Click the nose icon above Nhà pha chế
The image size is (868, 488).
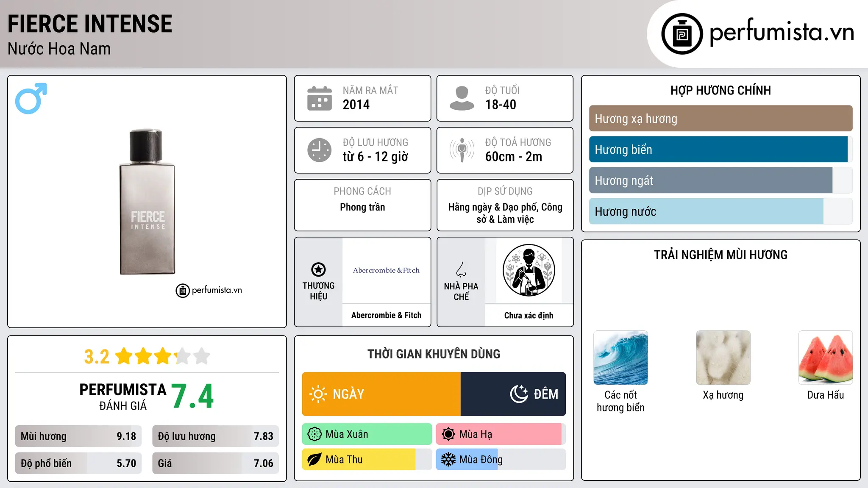461,269
